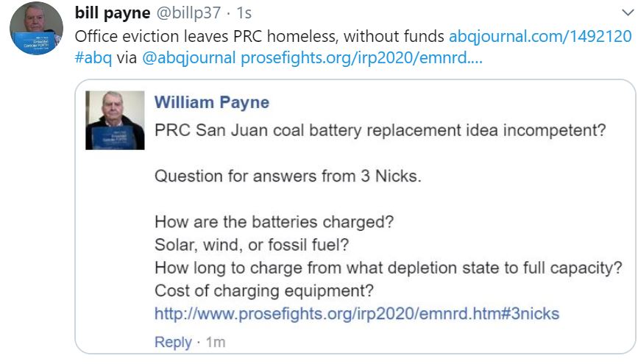The image size is (638, 364).
Task: Open the tweet options chevron menu
Action: point(628,13)
